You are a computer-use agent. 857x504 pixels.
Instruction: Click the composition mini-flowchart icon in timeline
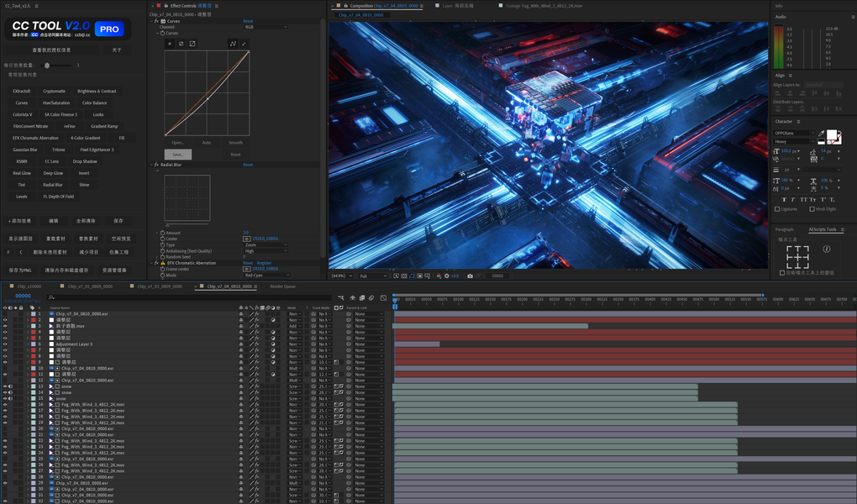341,298
